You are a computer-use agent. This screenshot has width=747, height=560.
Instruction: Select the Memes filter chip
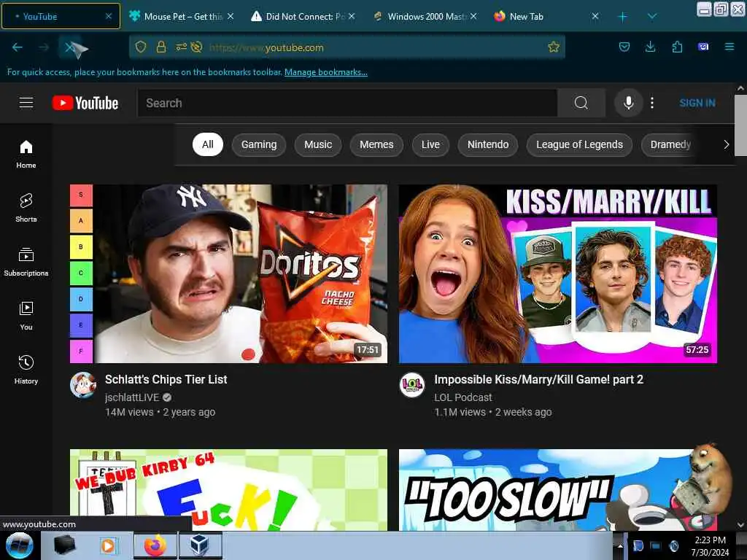[376, 144]
